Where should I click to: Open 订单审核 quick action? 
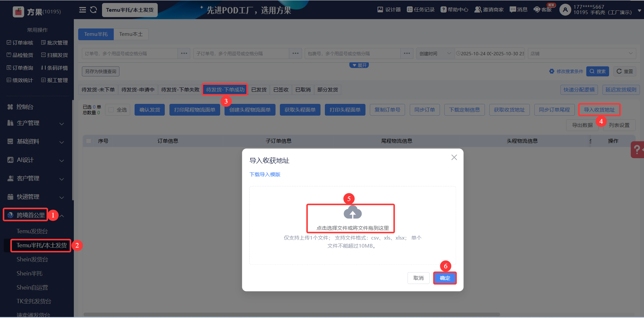point(20,43)
